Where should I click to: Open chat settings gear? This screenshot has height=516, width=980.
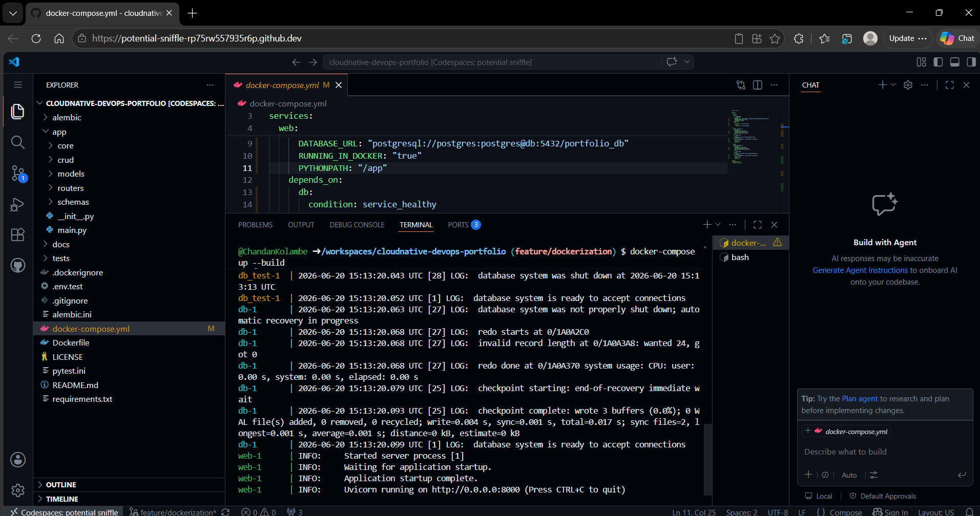coord(908,85)
